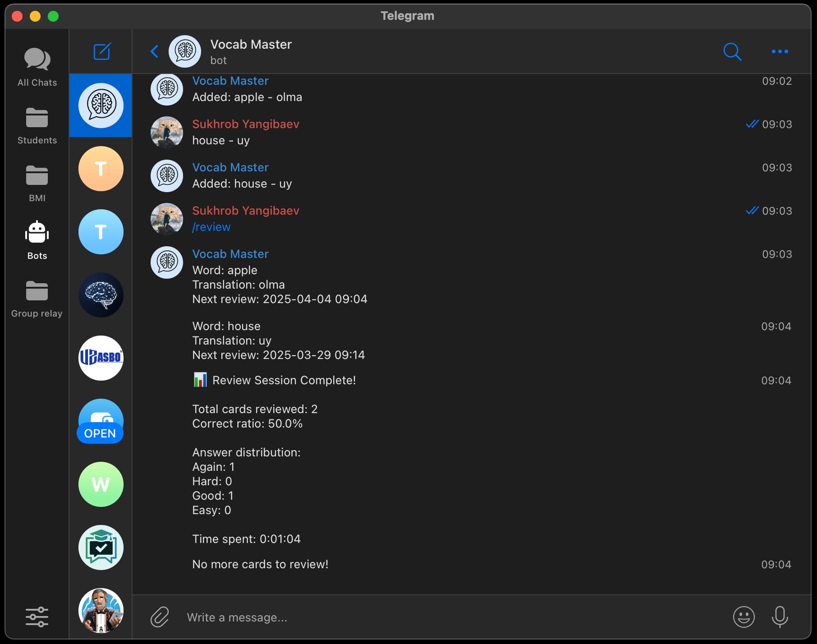Click Sukhrob's avatar beside /review message
This screenshot has height=644, width=817.
(x=167, y=219)
